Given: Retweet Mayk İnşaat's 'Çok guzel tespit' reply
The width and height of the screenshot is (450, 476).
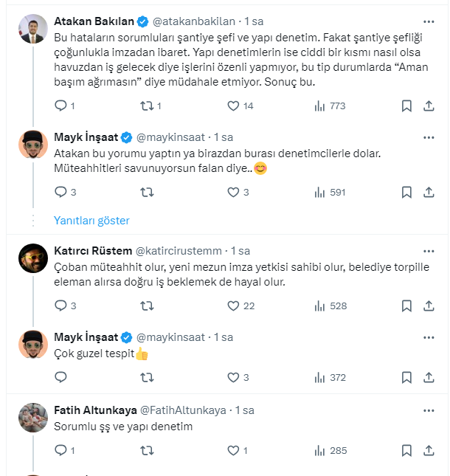Looking at the screenshot, I should click(146, 377).
